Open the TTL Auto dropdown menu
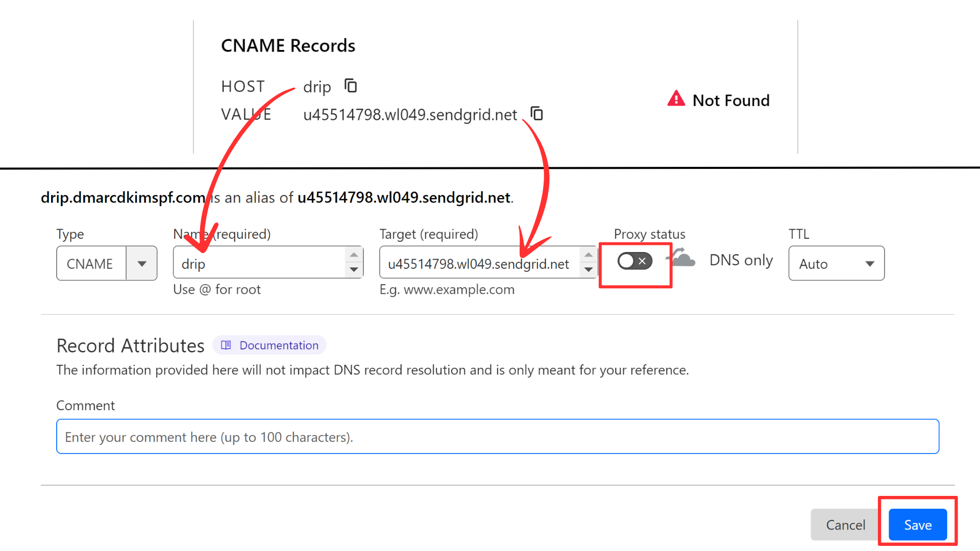Image resolution: width=980 pixels, height=551 pixels. coord(837,262)
